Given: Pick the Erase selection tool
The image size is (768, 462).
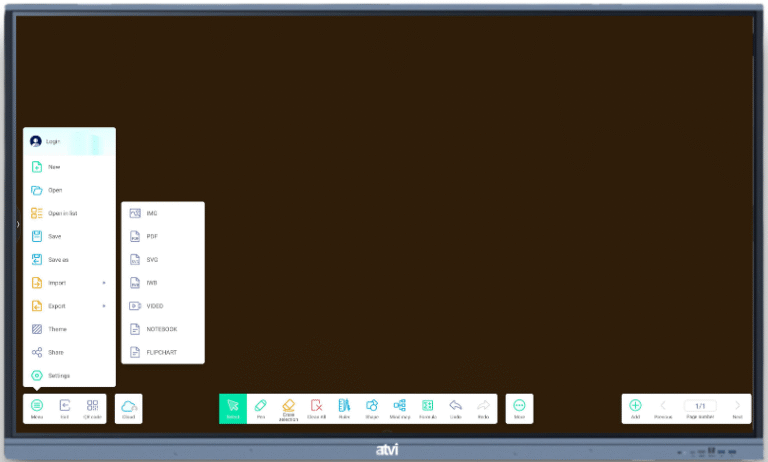Looking at the screenshot, I should (x=289, y=407).
